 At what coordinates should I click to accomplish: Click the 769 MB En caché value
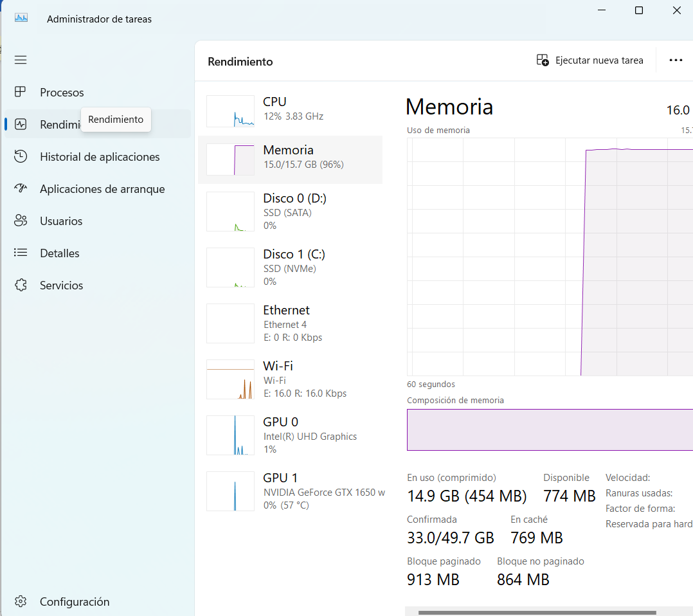click(537, 538)
